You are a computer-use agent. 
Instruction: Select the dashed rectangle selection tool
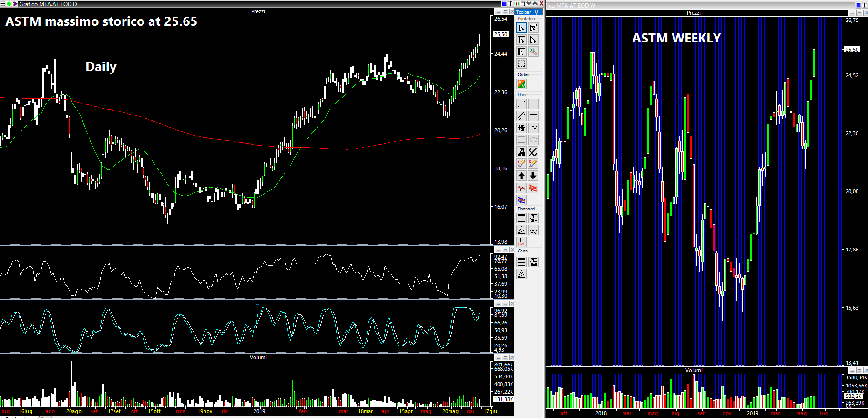click(521, 63)
